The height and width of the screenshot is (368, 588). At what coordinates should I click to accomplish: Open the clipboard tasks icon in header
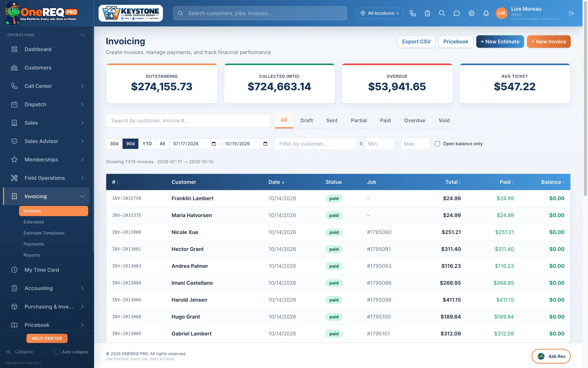click(x=427, y=13)
